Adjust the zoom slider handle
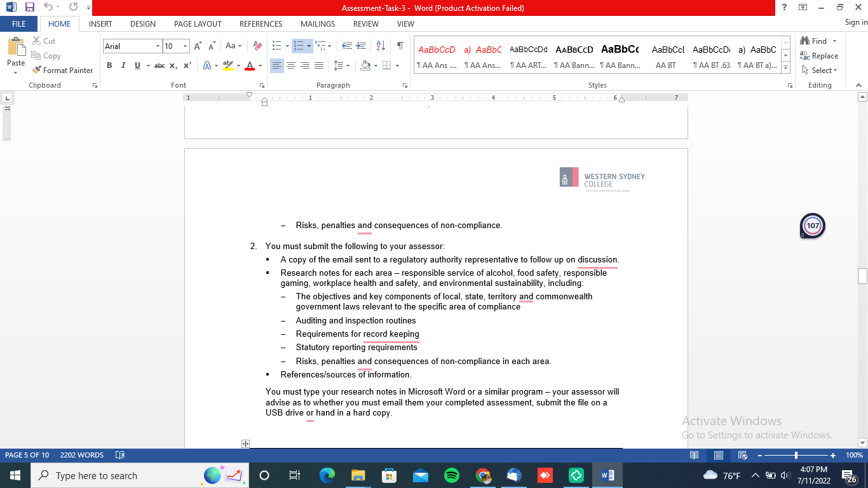868x488 pixels. [796, 456]
